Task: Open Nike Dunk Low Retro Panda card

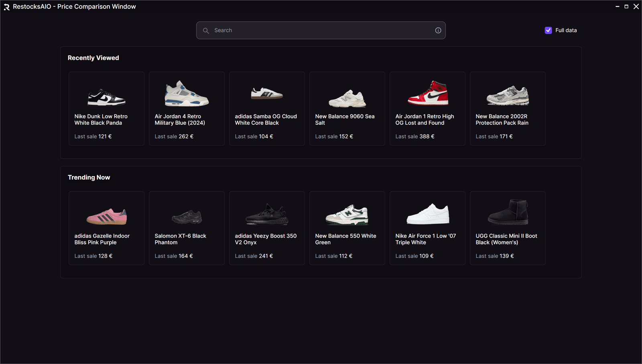Action: [106, 109]
